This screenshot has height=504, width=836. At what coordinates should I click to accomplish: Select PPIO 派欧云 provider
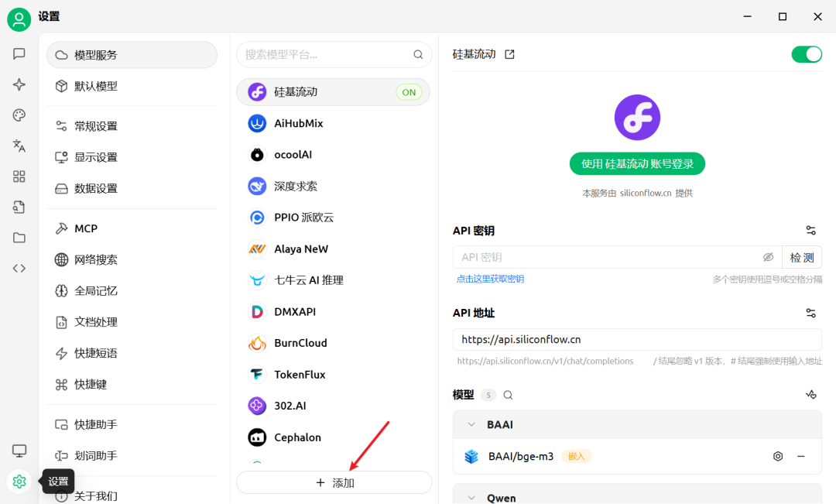[333, 218]
